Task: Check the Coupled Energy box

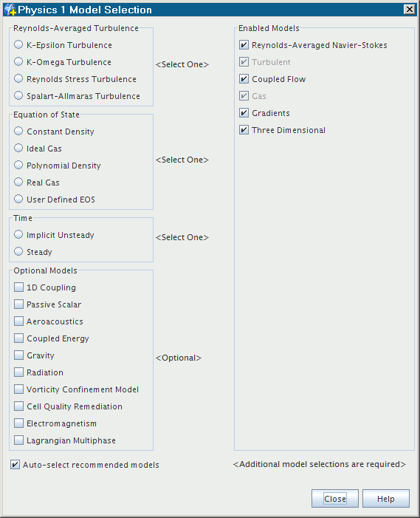Action: tap(18, 338)
